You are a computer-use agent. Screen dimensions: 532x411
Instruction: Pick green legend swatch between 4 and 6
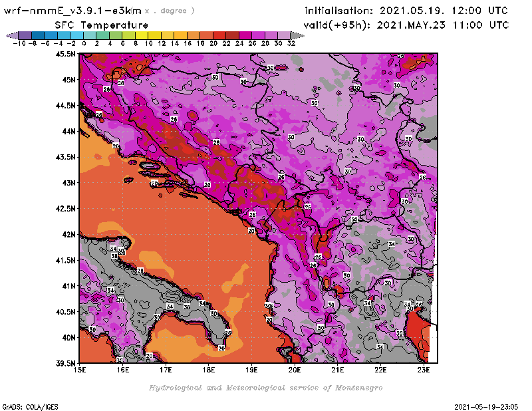(115, 35)
